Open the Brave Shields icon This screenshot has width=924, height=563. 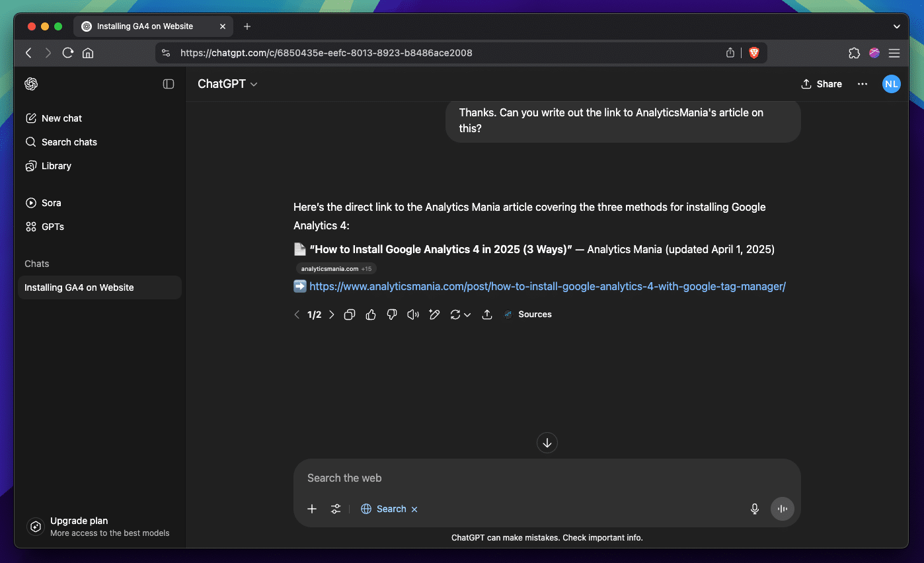(x=754, y=53)
